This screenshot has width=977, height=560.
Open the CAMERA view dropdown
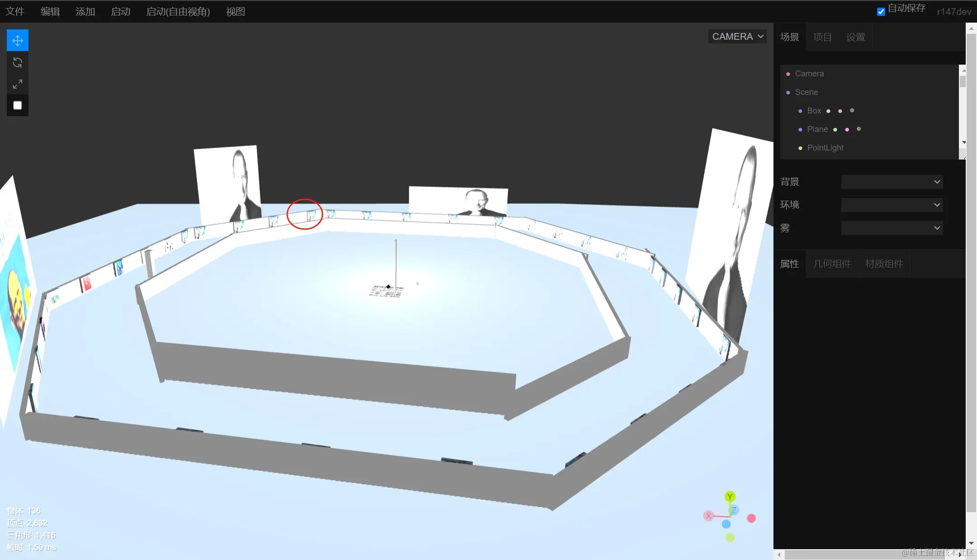tap(737, 37)
